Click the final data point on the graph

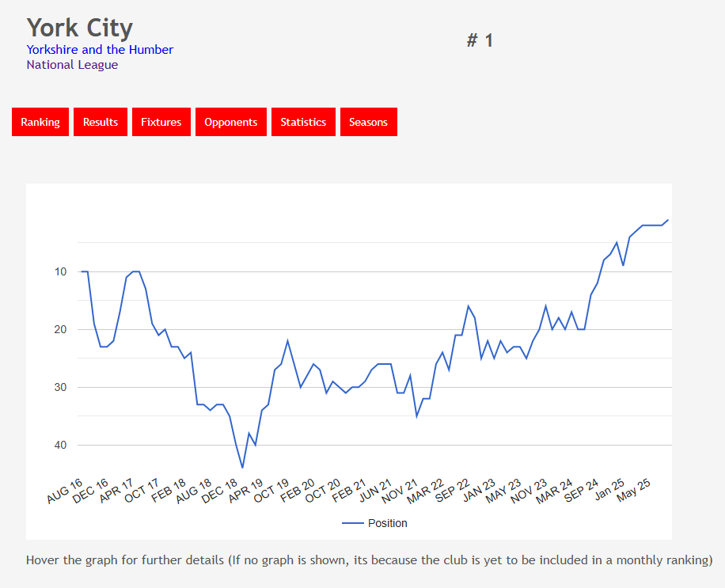coord(668,220)
